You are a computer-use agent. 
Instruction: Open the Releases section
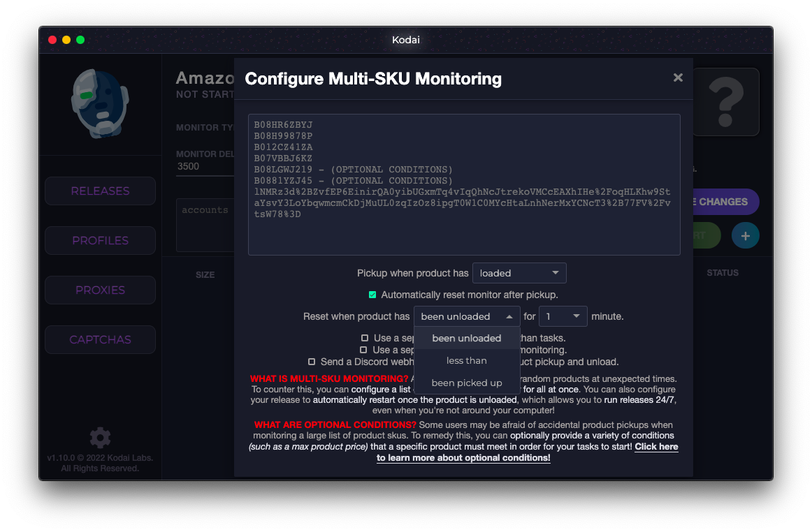pos(100,191)
